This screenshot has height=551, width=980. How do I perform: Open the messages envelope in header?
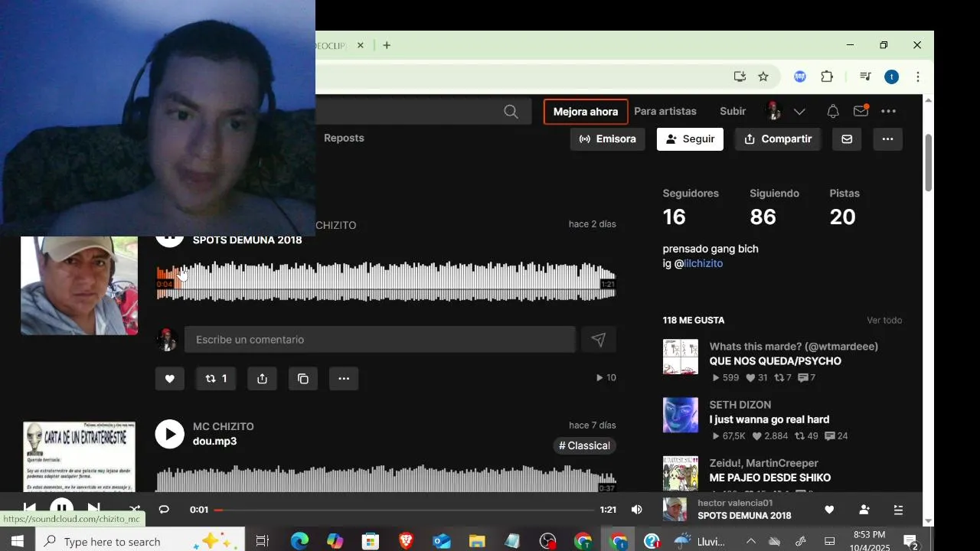pyautogui.click(x=861, y=111)
